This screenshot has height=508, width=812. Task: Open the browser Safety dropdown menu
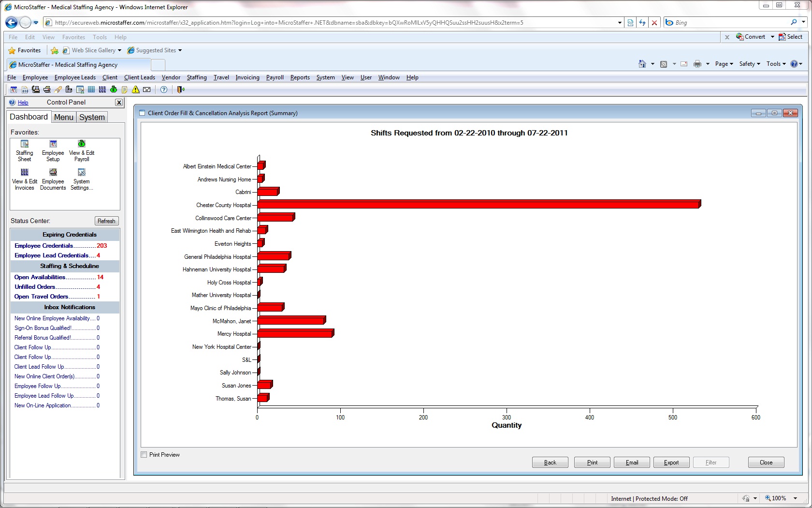click(749, 64)
